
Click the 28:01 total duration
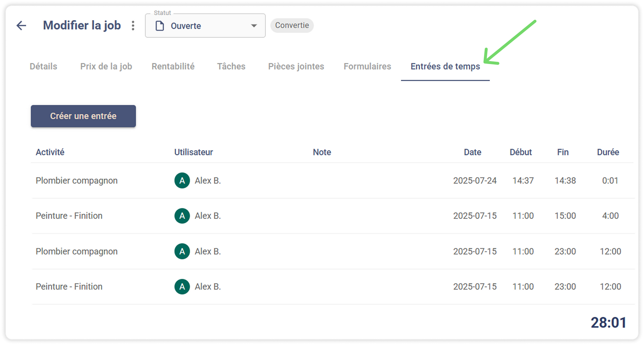[x=608, y=323]
